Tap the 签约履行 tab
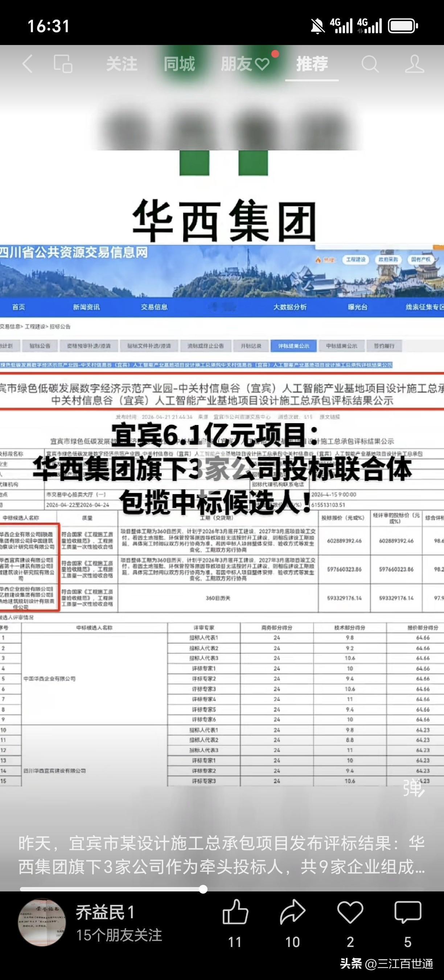 click(384, 346)
